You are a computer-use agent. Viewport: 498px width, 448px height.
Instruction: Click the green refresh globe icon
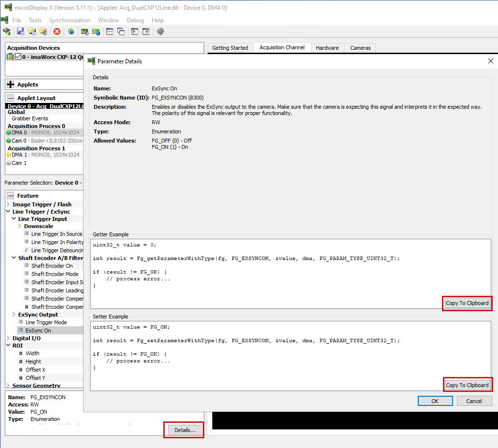coord(71,31)
